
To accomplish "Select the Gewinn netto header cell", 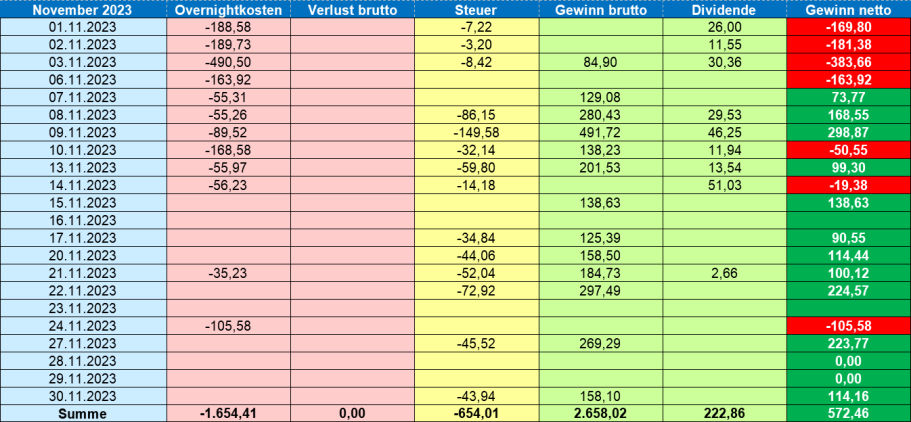I will [848, 10].
